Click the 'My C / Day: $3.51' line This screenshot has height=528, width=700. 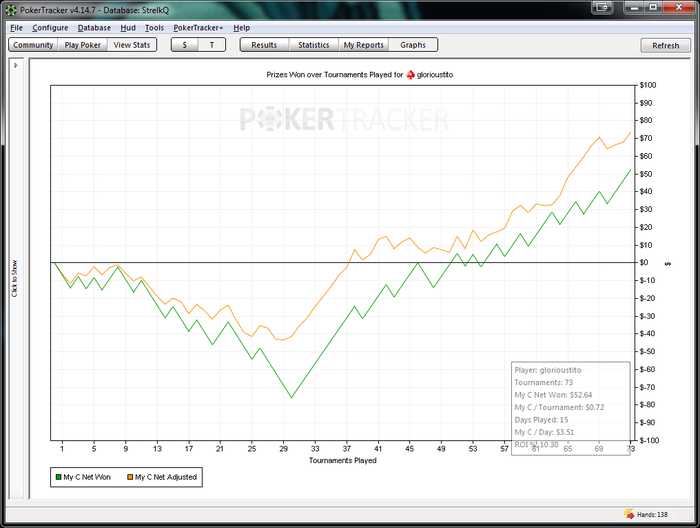[544, 432]
